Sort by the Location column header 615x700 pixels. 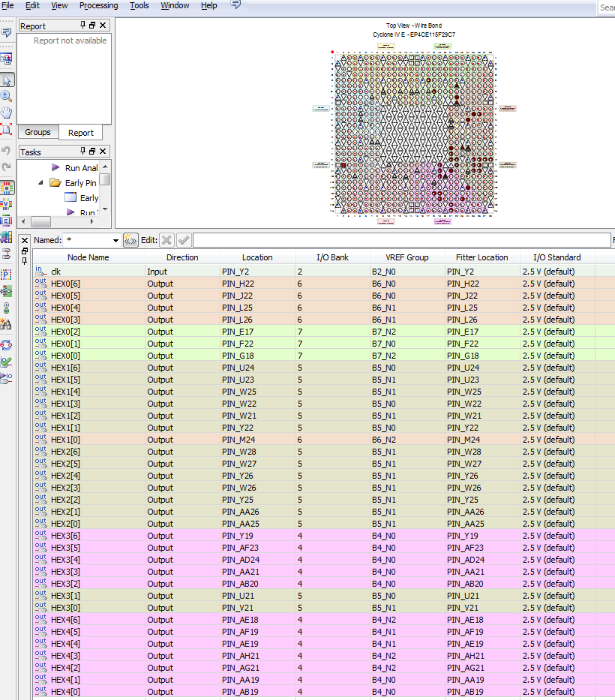pos(257,257)
